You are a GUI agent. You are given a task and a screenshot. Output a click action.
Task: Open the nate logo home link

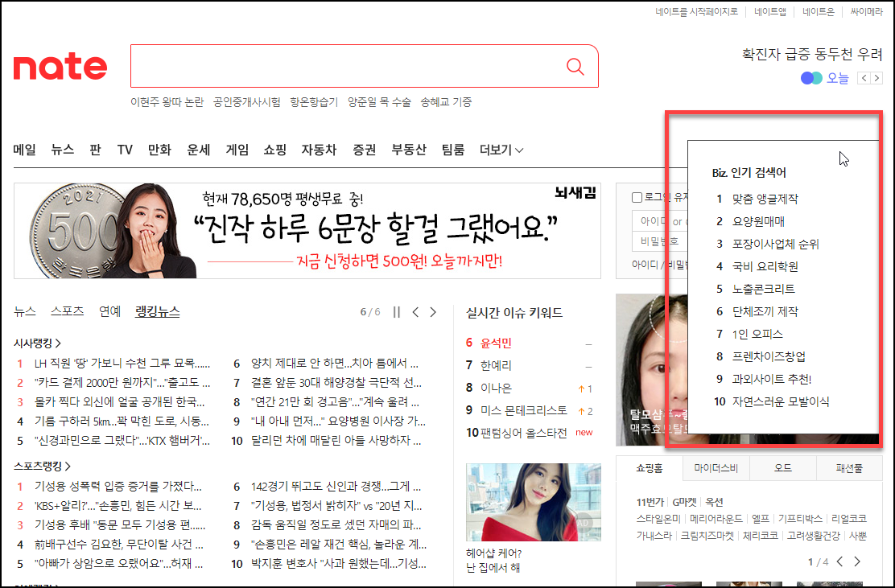tap(60, 68)
